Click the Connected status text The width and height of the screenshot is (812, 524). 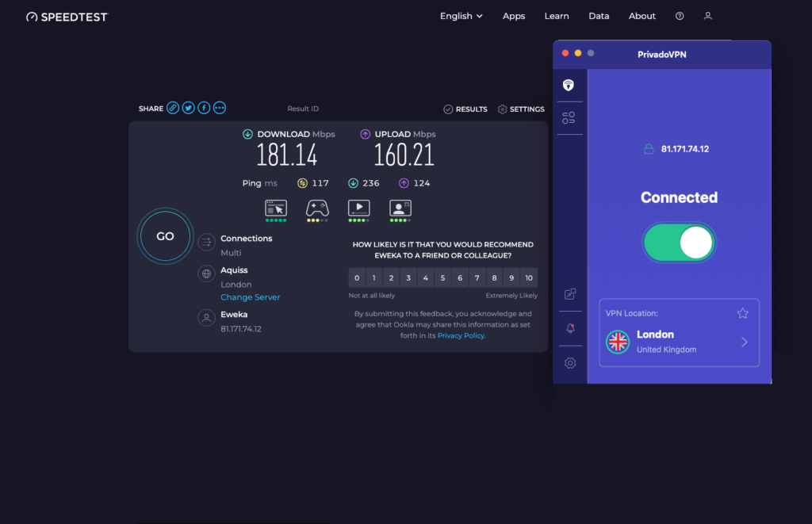click(679, 197)
